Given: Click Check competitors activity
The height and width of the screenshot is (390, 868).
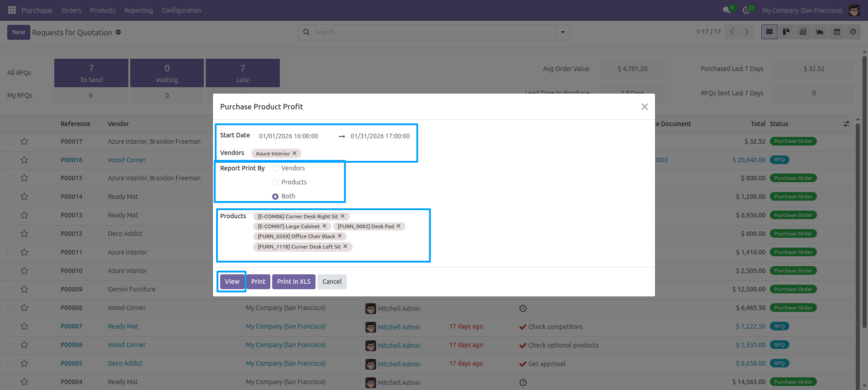Looking at the screenshot, I should (x=555, y=327).
